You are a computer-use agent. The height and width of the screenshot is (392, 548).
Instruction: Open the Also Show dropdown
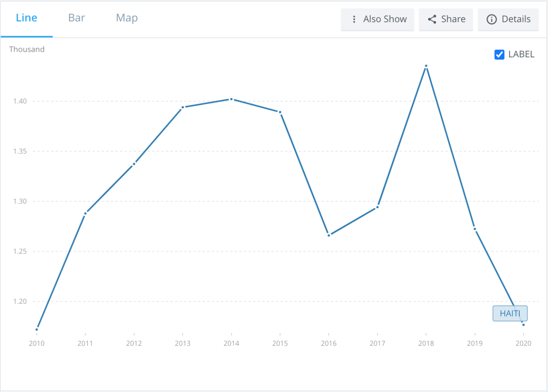[x=377, y=19]
